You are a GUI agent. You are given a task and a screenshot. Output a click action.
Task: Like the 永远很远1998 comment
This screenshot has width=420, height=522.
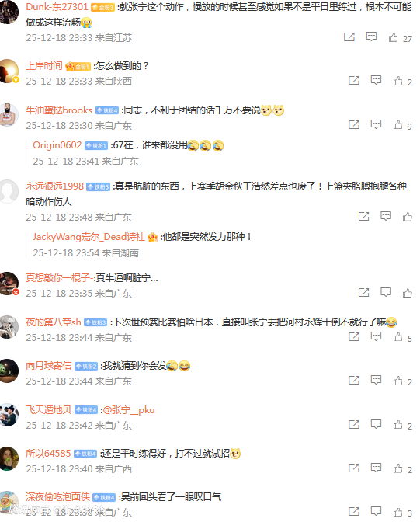point(408,217)
